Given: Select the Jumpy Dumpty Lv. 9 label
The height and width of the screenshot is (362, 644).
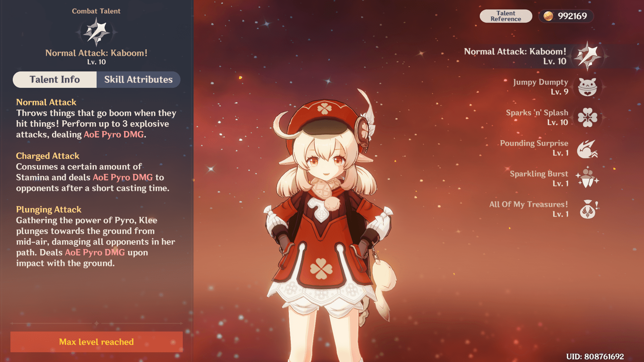Looking at the screenshot, I should (x=541, y=87).
